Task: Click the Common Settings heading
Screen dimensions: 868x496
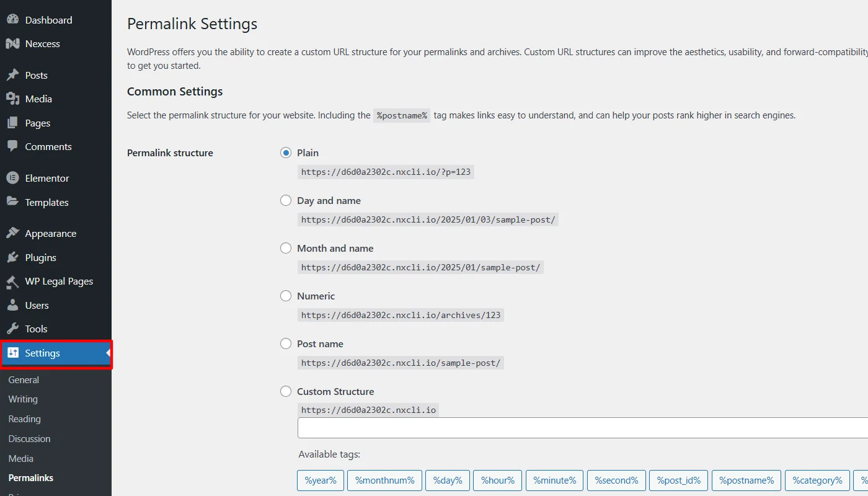Action: pyautogui.click(x=175, y=91)
